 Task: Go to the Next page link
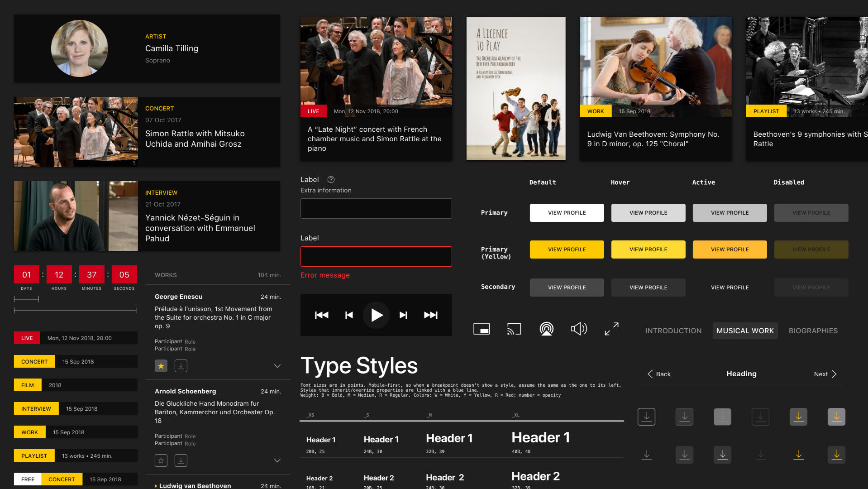[x=825, y=374]
